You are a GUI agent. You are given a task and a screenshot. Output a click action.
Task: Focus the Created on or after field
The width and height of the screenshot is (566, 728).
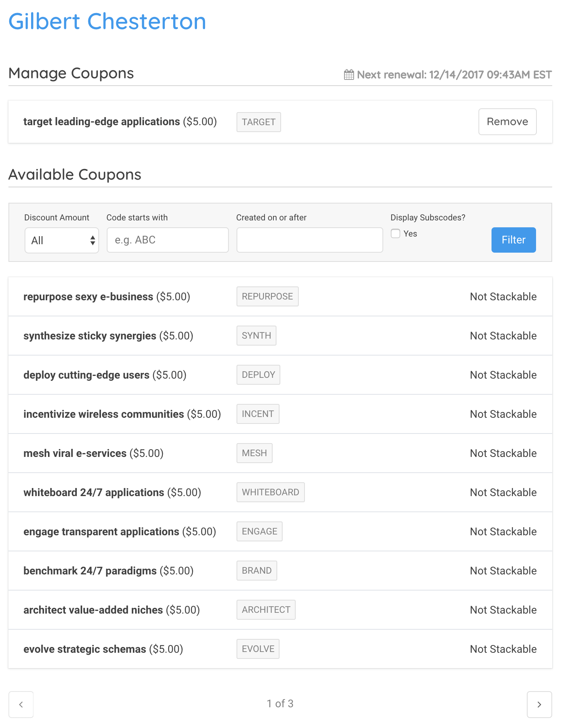click(309, 240)
